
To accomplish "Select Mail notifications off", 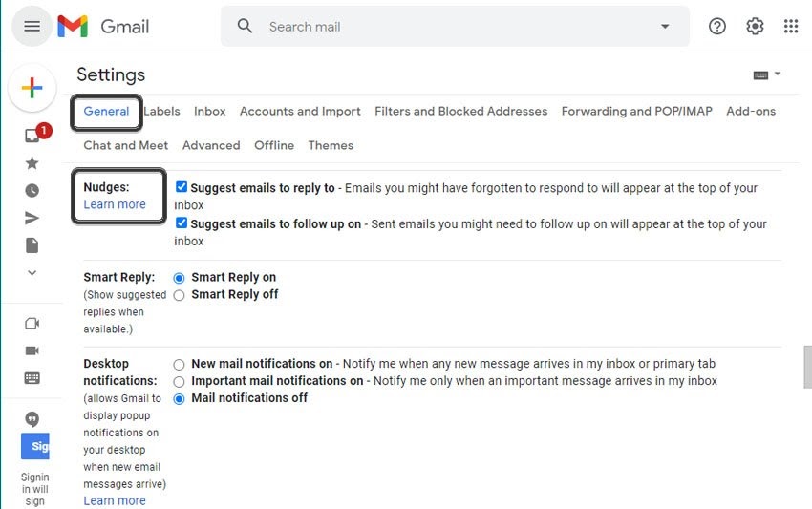I will (179, 399).
